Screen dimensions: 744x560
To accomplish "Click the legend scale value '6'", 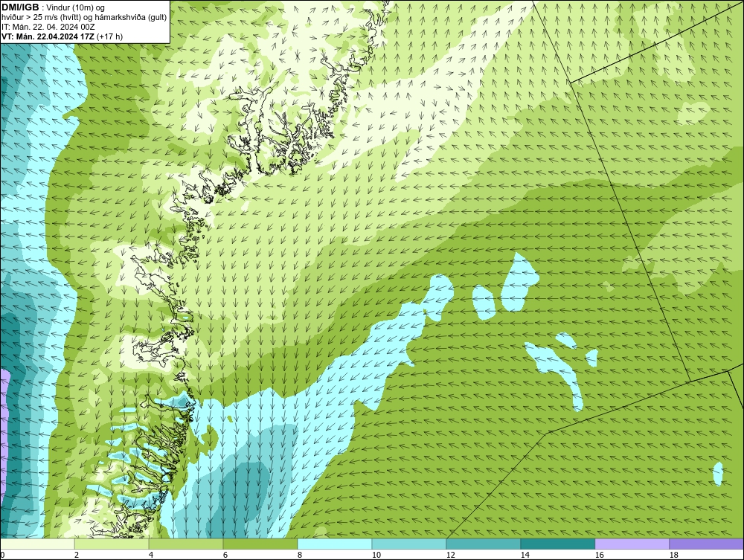I will (x=225, y=555).
